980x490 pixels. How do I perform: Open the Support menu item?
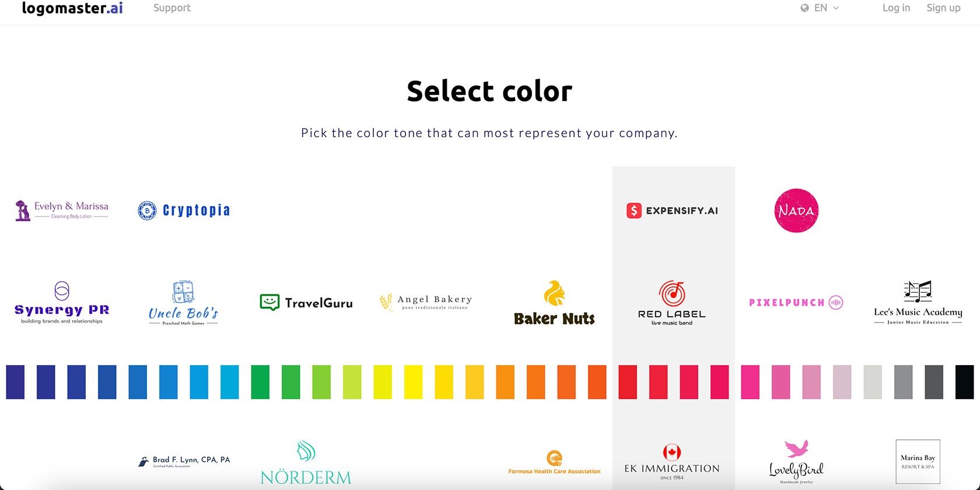[172, 8]
